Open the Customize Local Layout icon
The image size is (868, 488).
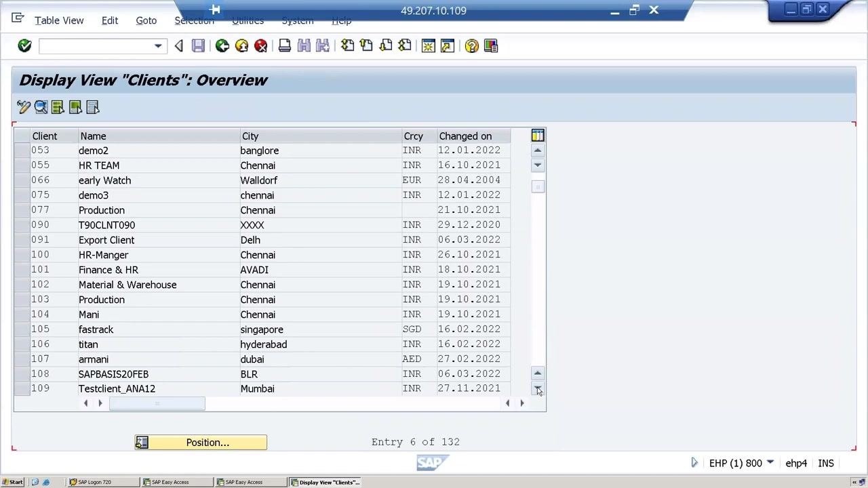[491, 46]
